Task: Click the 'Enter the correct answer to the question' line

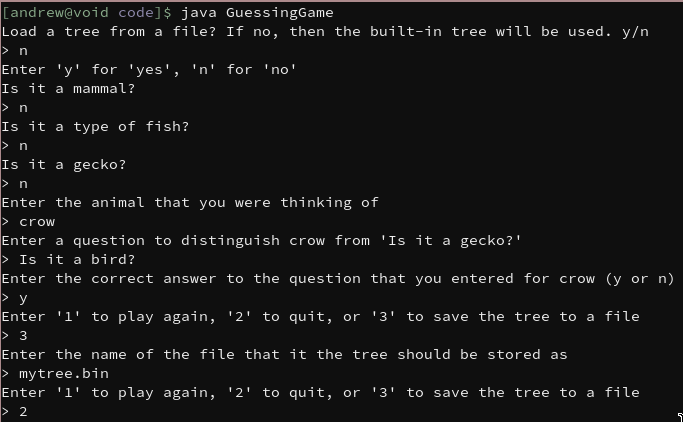Action: tap(338, 279)
